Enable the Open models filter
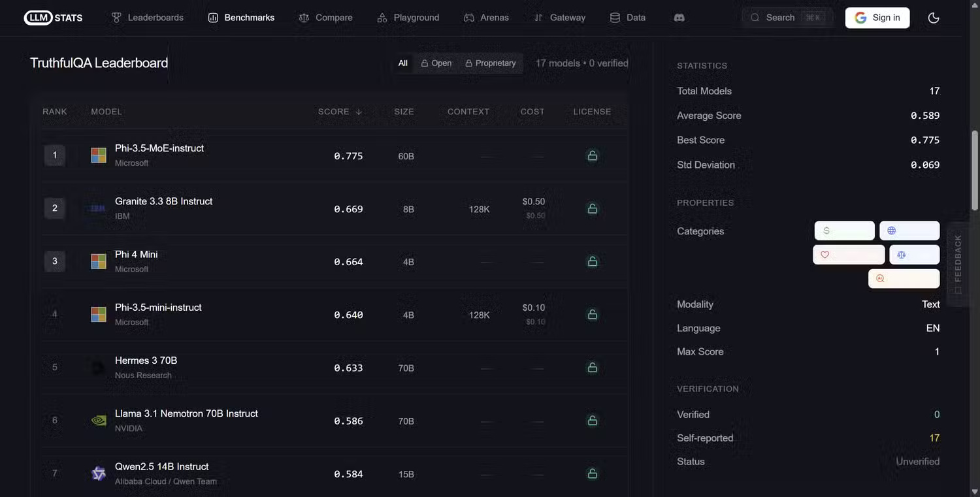This screenshot has width=980, height=497. [436, 63]
